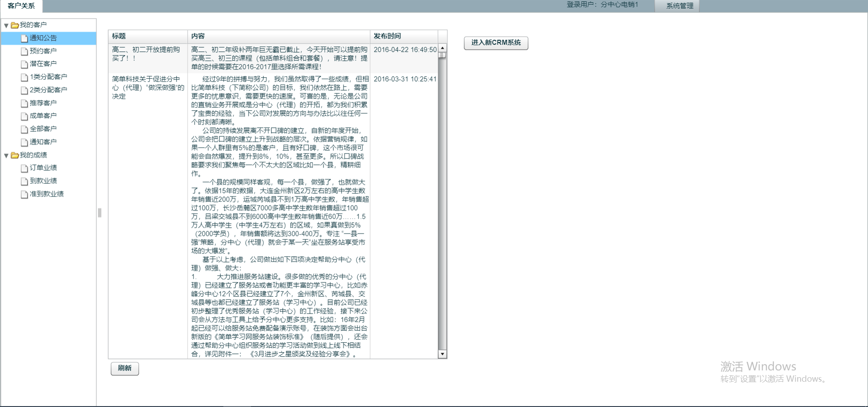Switch to the 客户关系 tab
The width and height of the screenshot is (868, 407).
pos(21,6)
